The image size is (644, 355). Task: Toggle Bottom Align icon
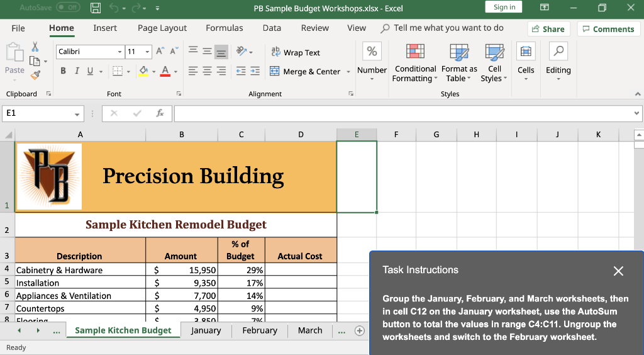point(221,52)
